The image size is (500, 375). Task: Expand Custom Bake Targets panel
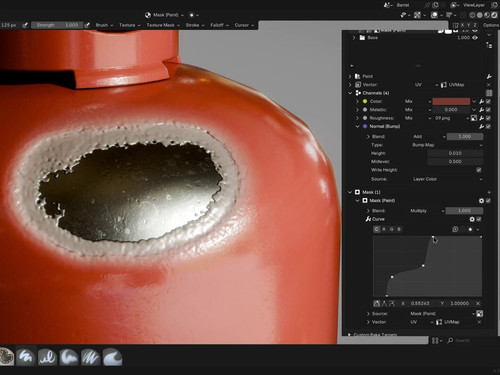(x=350, y=334)
